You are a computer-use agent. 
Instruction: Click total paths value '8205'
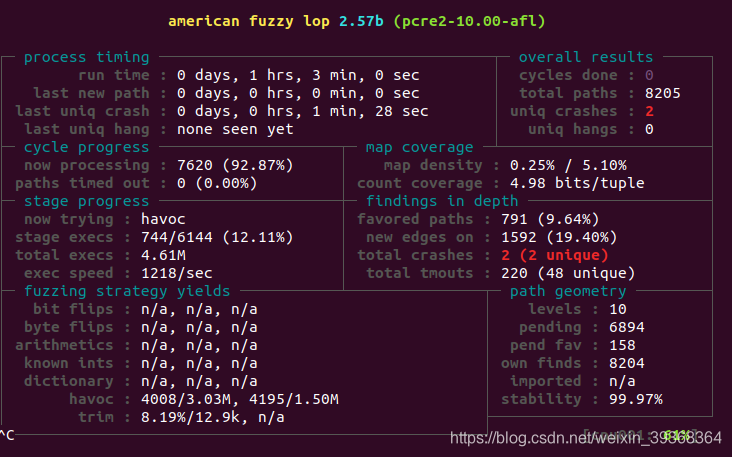pos(662,93)
